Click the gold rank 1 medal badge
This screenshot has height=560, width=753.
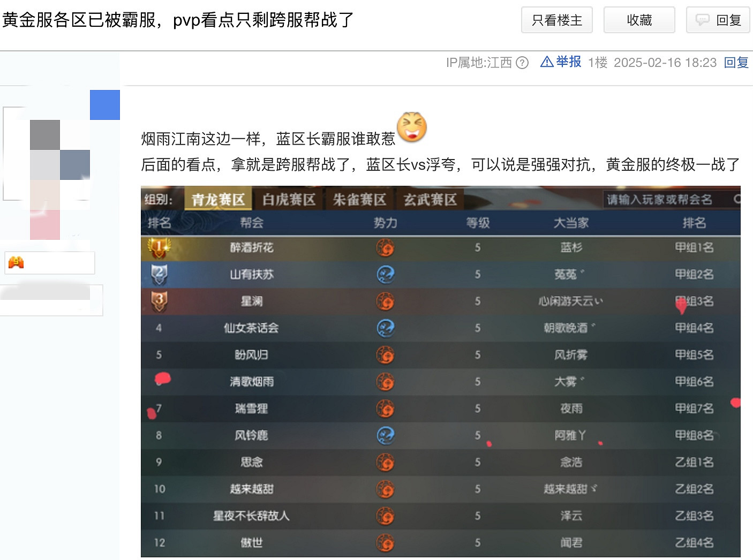click(159, 247)
